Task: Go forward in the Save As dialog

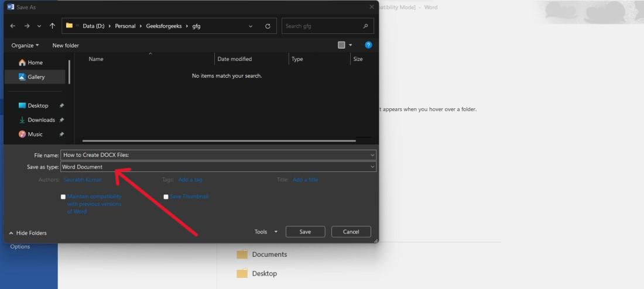Action: click(x=27, y=26)
